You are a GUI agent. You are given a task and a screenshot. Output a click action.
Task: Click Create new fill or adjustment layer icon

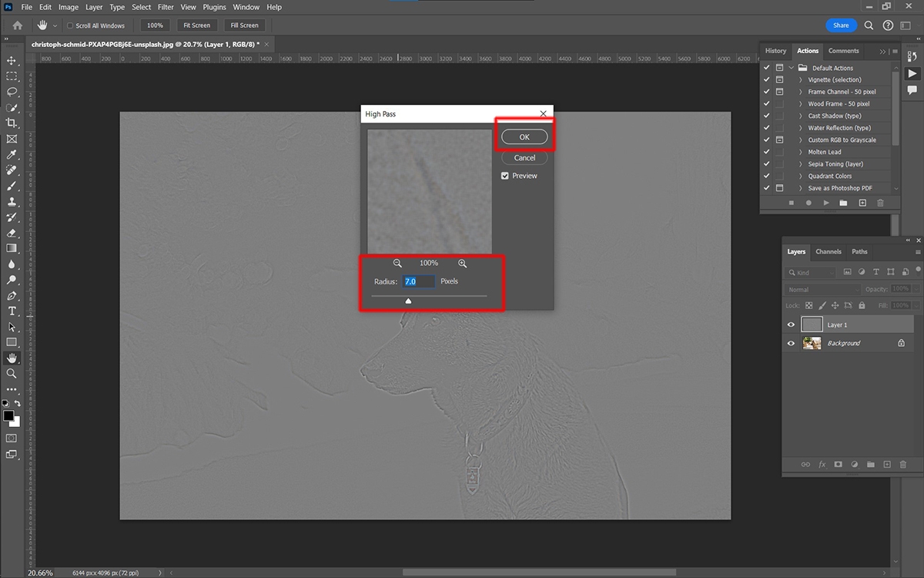pyautogui.click(x=855, y=465)
